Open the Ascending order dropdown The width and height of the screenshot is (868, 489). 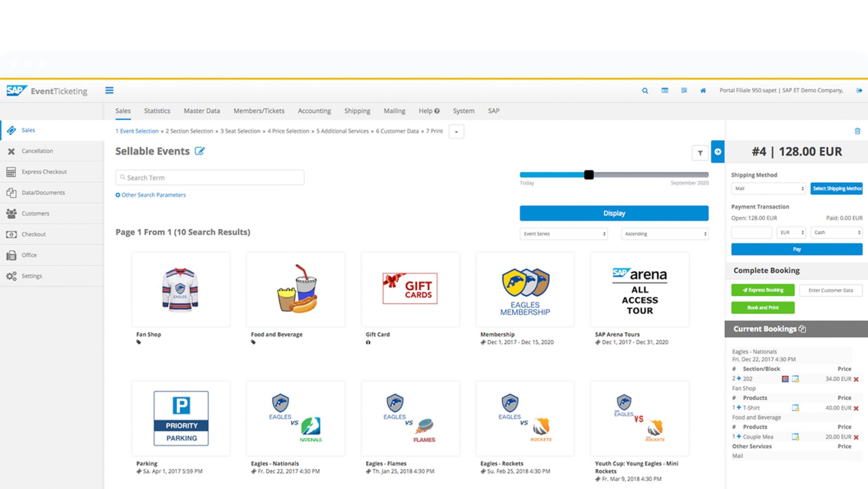[665, 234]
